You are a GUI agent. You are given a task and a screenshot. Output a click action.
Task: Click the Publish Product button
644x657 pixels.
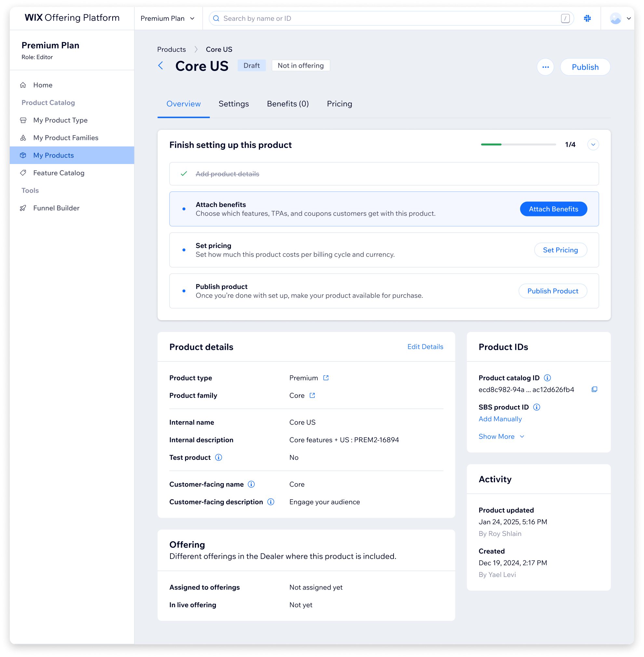coord(553,291)
